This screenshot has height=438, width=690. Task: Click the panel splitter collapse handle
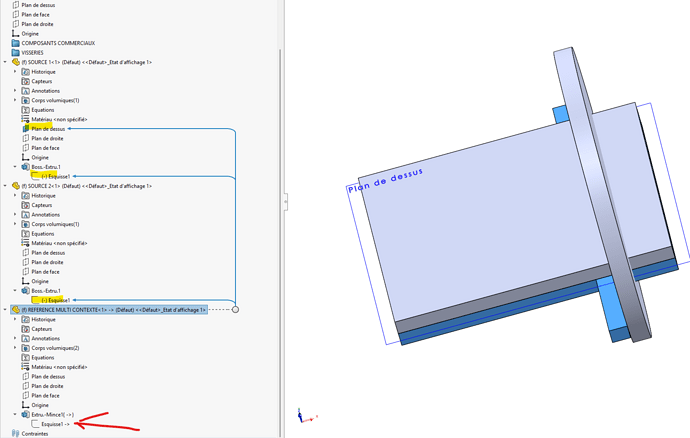coord(285,202)
